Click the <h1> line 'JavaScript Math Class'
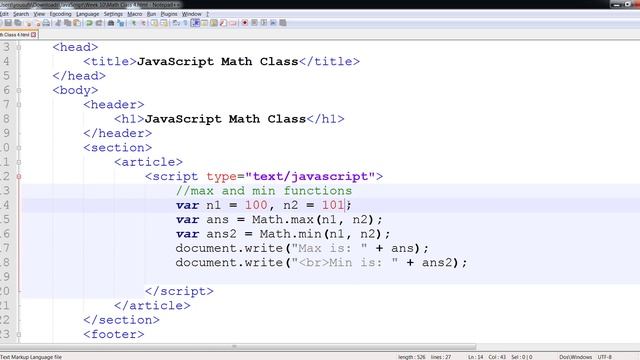Screen dimensions: 640x360 point(225,119)
